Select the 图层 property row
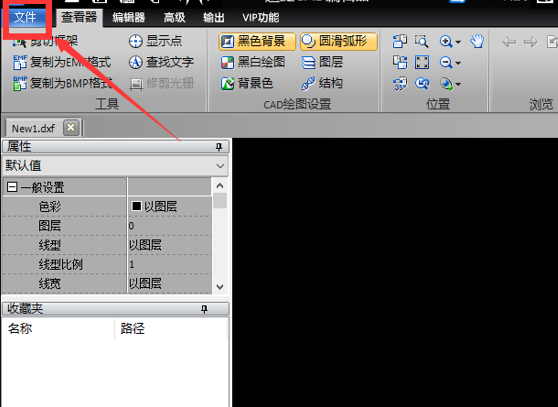558x407 pixels. pyautogui.click(x=107, y=226)
